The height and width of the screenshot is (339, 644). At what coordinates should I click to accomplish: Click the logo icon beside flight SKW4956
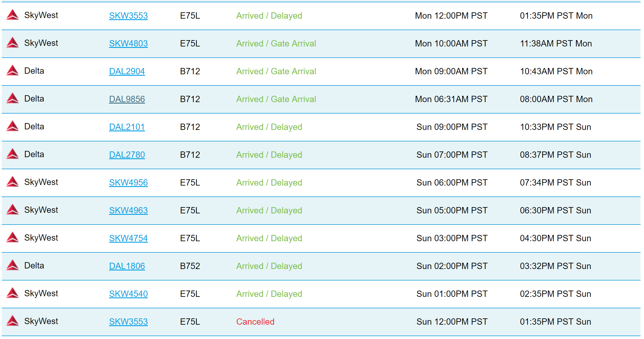coord(13,182)
